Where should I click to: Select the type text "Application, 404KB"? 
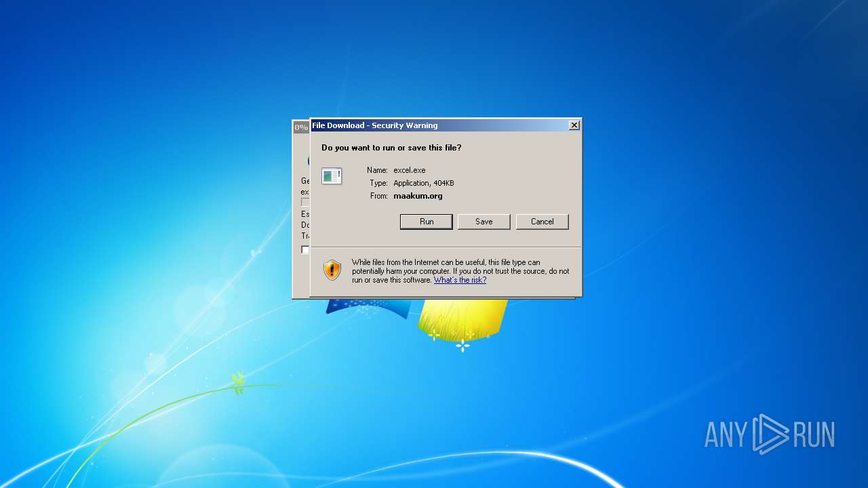tap(424, 183)
